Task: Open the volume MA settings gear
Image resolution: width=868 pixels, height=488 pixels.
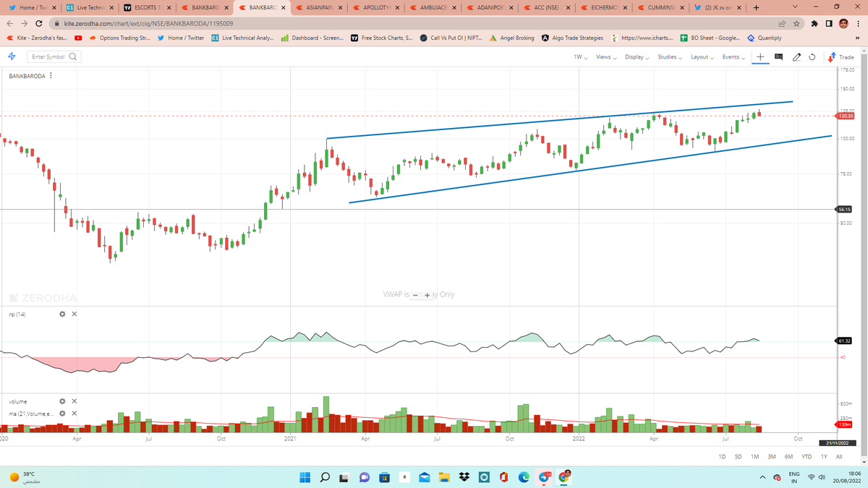Action: click(62, 414)
